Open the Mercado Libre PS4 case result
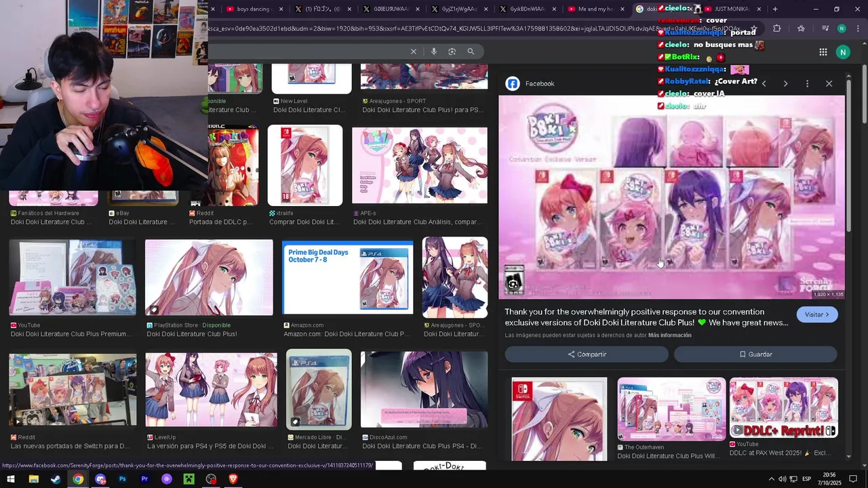868x488 pixels. [319, 389]
